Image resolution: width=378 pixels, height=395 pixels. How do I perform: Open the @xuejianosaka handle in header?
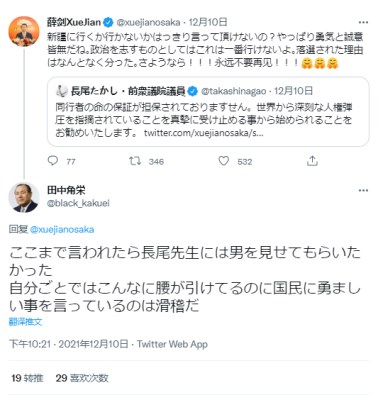148,23
